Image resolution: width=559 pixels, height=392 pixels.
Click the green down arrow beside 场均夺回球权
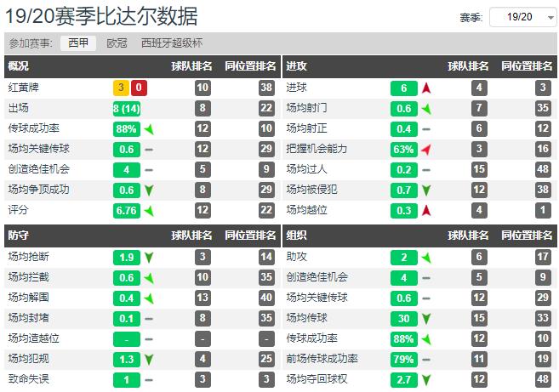(425, 379)
